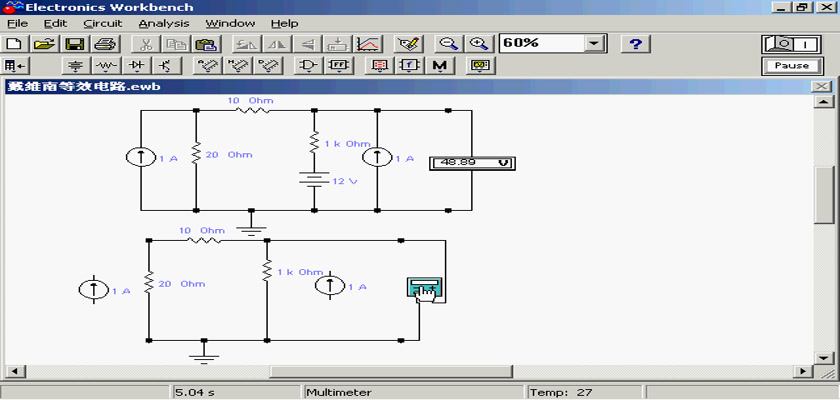Open the Controls parts bin
The height and width of the screenshot is (400, 840).
[409, 66]
